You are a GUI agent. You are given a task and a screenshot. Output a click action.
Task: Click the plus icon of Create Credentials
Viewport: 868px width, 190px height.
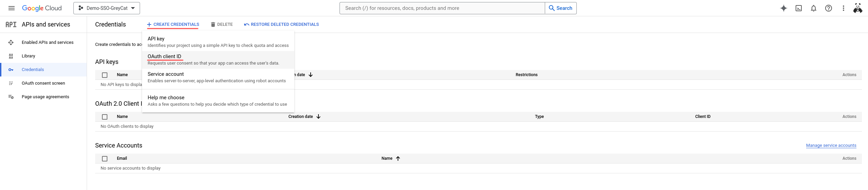tap(149, 24)
